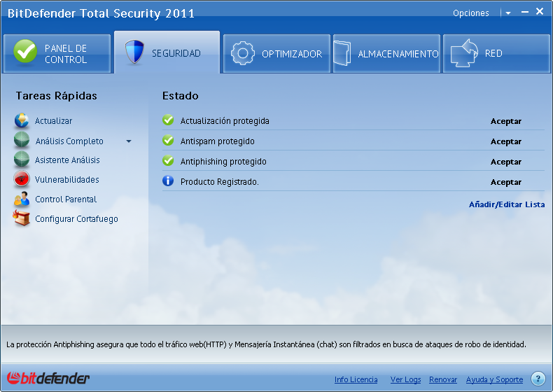Image resolution: width=553 pixels, height=392 pixels.
Task: Click the Control Parental icon
Action: (22, 199)
